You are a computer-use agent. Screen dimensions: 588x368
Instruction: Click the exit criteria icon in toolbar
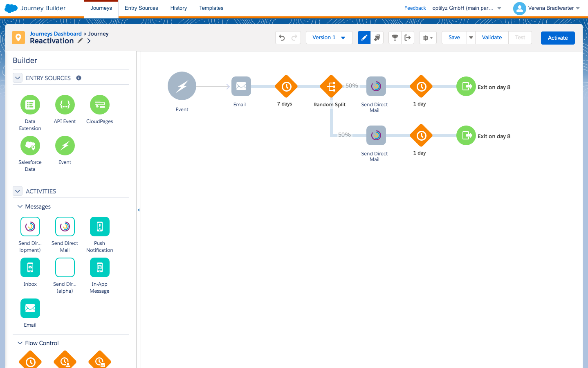408,38
